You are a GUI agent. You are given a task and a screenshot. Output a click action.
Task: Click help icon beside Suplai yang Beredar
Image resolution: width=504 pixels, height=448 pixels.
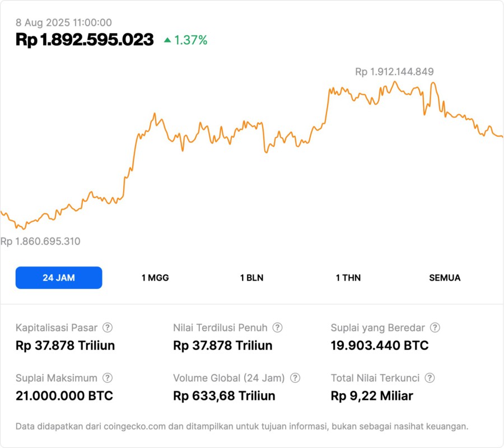435,328
